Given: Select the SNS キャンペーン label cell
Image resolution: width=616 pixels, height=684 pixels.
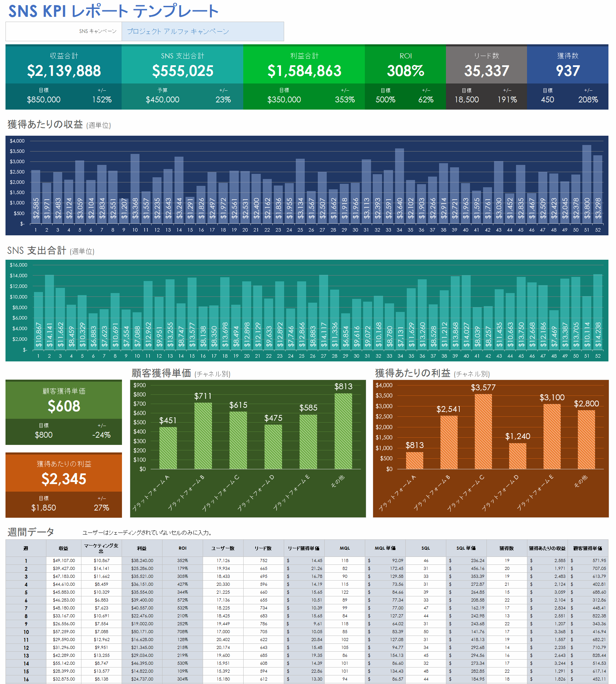Looking at the screenshot, I should [x=64, y=31].
